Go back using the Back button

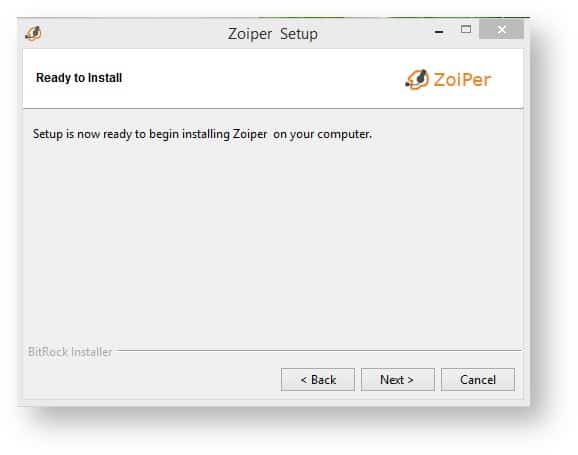click(318, 379)
